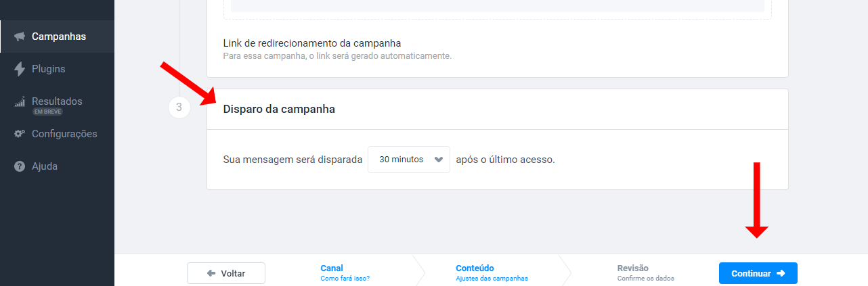Click the Plugins lightning bolt icon

click(x=20, y=69)
